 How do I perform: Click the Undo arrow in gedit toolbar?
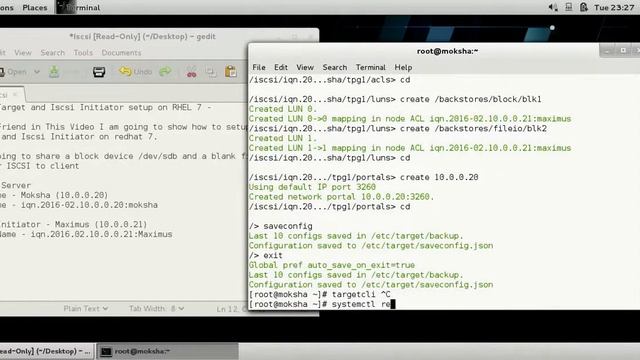click(x=125, y=71)
